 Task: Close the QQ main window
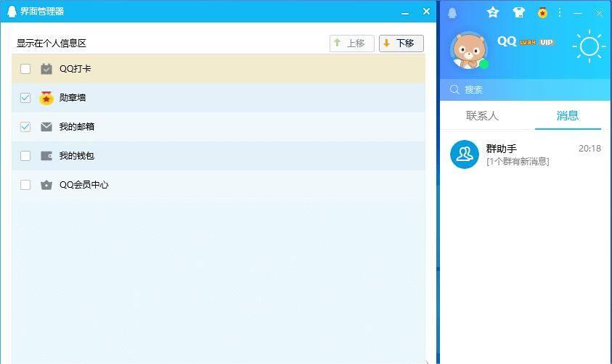pos(599,13)
